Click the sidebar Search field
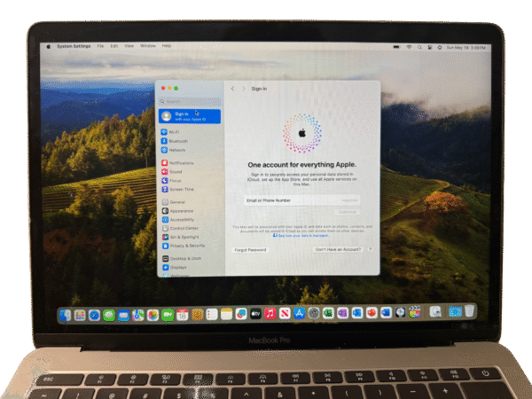The width and height of the screenshot is (532, 399). (x=190, y=101)
